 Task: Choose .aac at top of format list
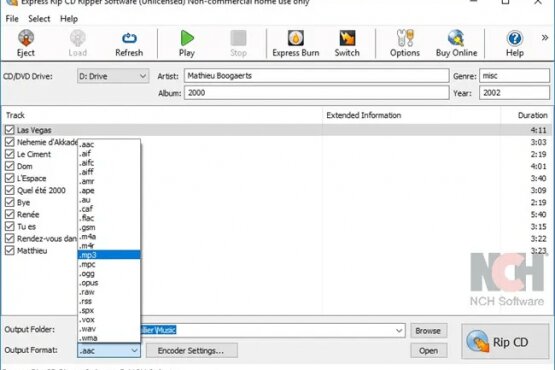pyautogui.click(x=109, y=144)
